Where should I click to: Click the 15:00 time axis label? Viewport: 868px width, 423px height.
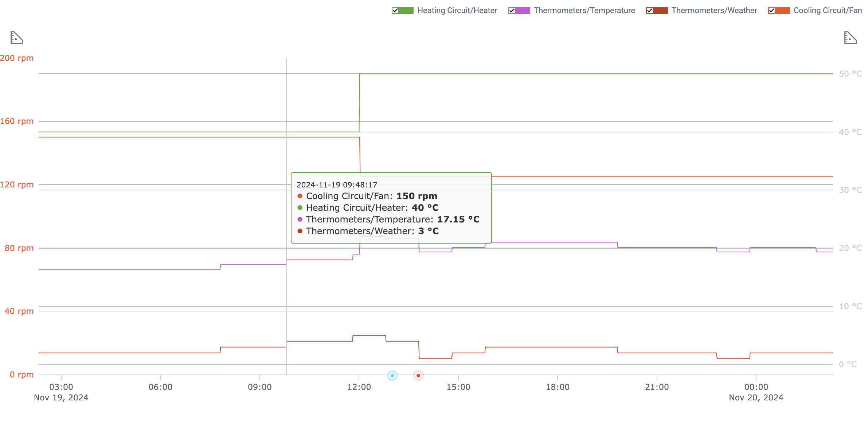click(458, 387)
